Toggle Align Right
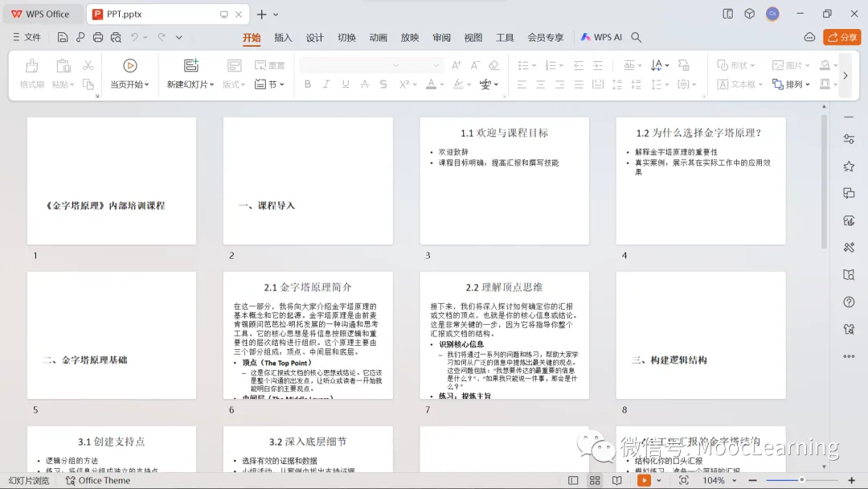Viewport: 868px width, 489px height. coord(559,84)
